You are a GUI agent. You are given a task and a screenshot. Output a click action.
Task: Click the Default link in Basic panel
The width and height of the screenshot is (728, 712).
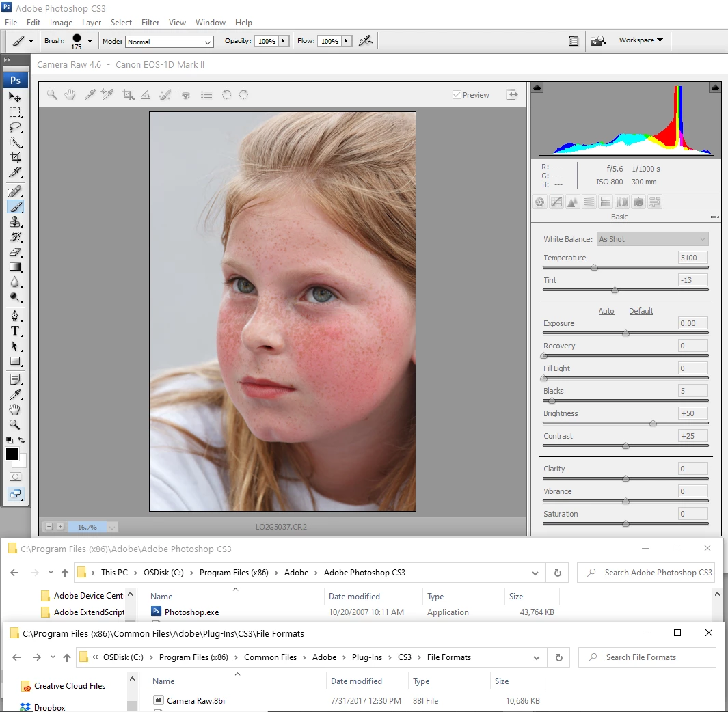coord(641,311)
